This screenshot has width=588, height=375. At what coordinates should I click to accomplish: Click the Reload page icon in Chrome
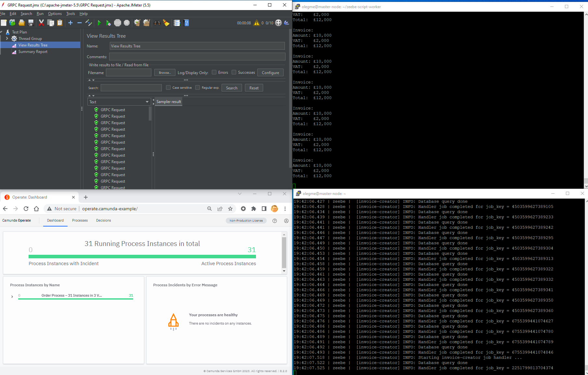pos(26,209)
